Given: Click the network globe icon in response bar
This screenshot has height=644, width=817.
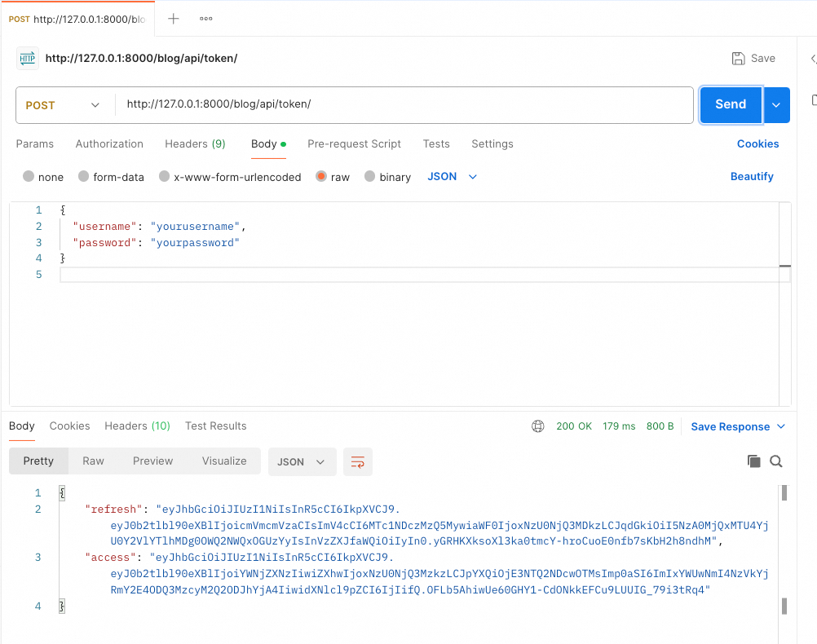Looking at the screenshot, I should pos(537,426).
